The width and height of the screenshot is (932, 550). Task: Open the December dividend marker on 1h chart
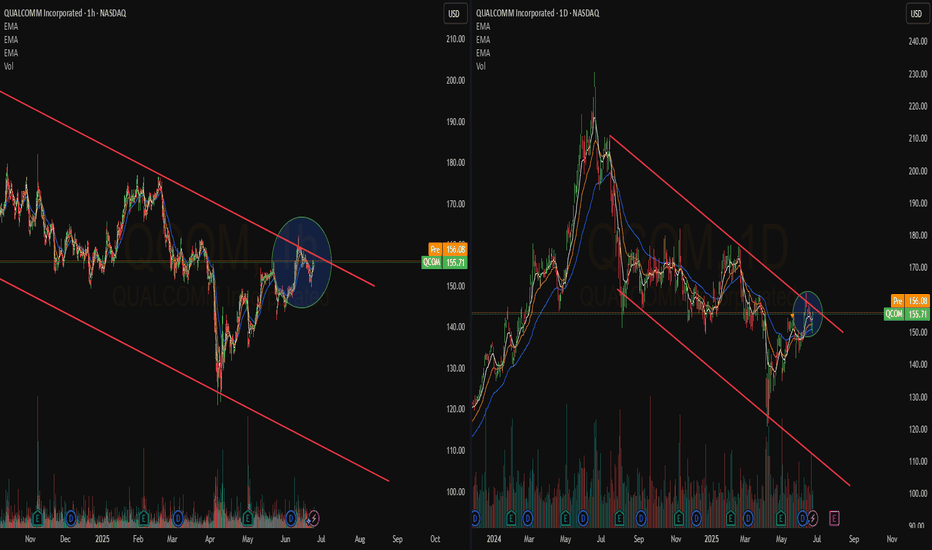point(71,518)
